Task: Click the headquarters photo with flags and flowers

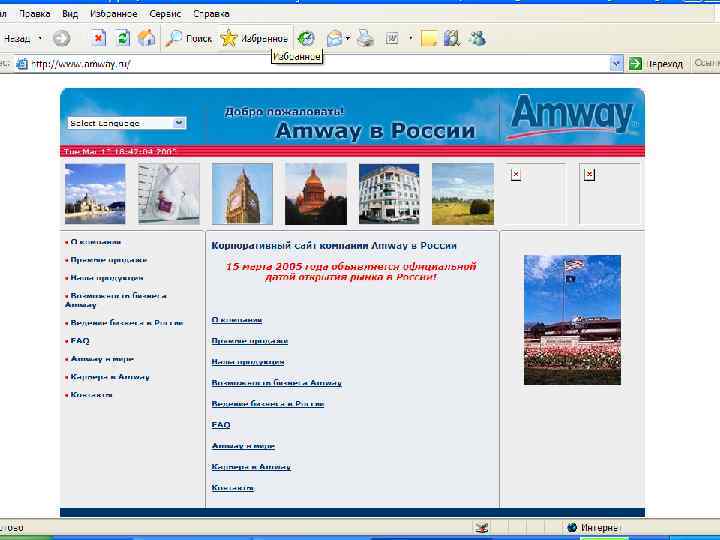Action: 572,320
